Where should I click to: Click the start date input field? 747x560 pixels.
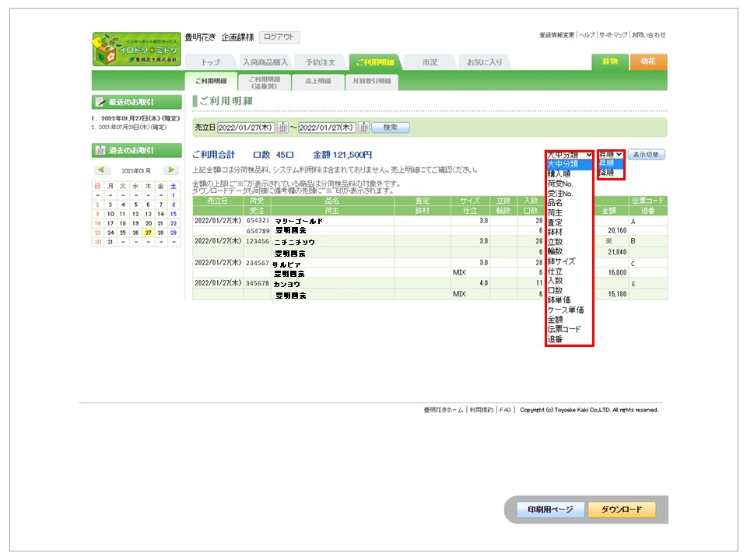245,128
